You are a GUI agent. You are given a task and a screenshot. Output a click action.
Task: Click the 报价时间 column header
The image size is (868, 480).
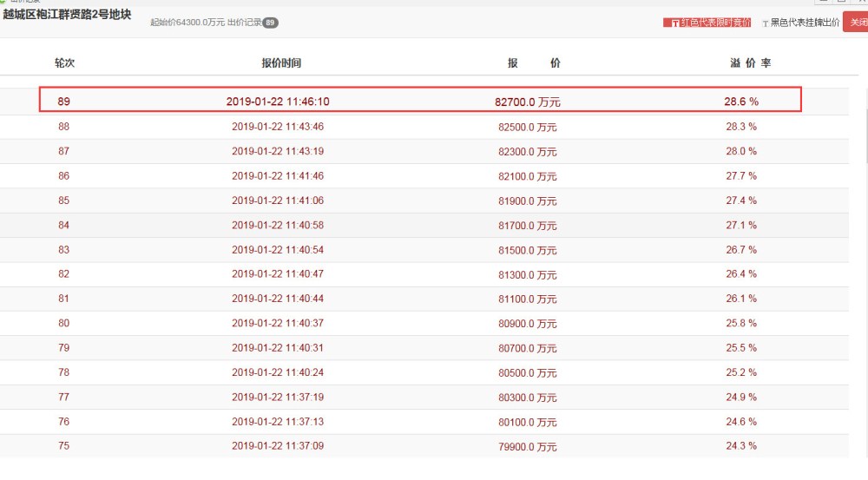[x=281, y=63]
